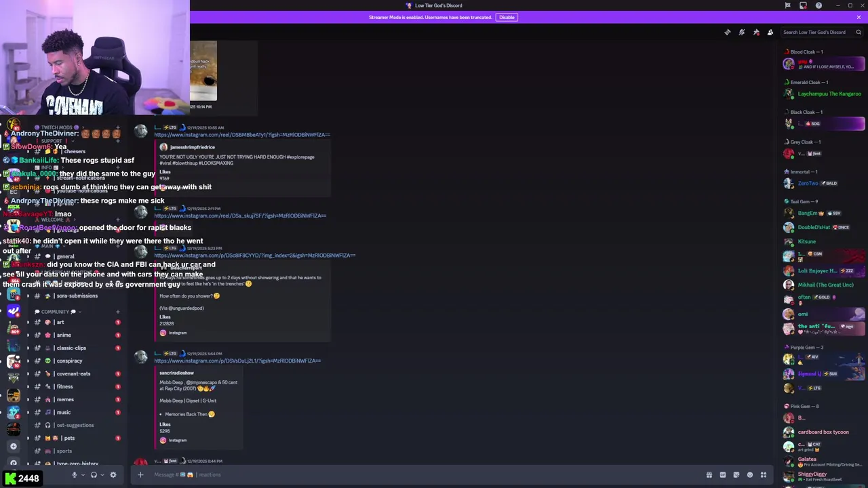Expand the microphone options chevron
868x488 pixels.
coord(82,474)
